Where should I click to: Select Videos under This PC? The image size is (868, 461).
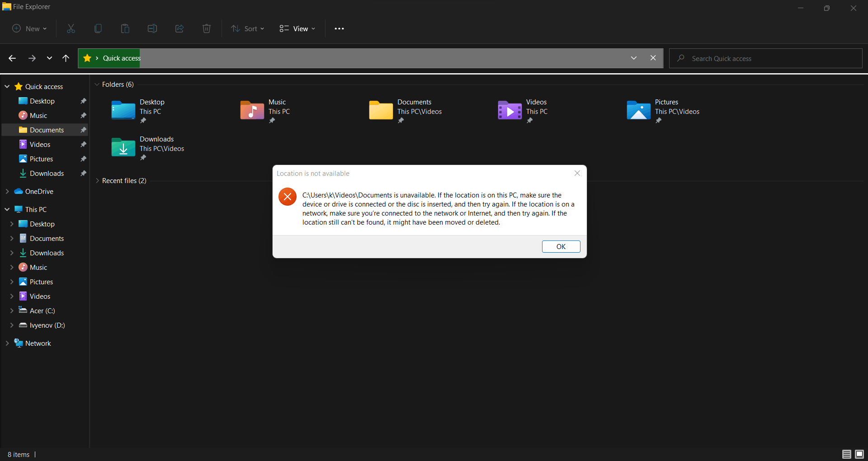(x=40, y=296)
